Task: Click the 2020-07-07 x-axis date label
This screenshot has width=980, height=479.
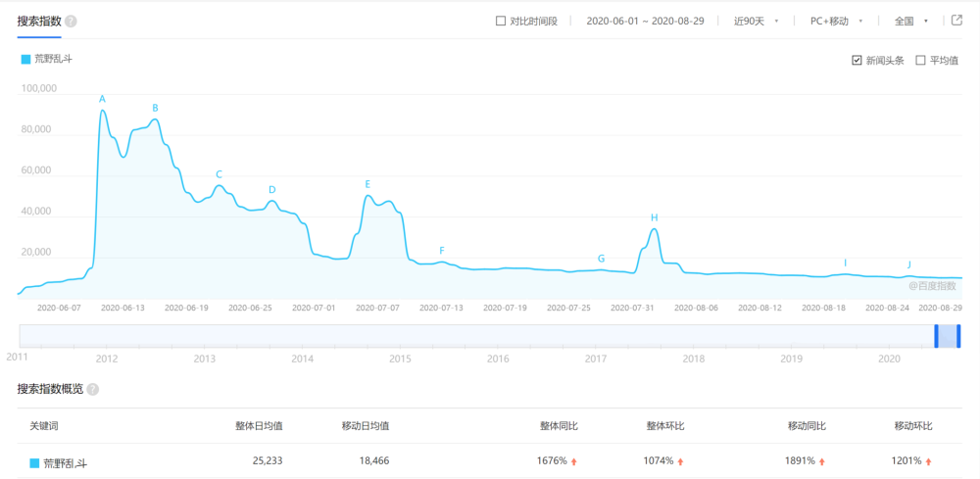Action: point(377,308)
